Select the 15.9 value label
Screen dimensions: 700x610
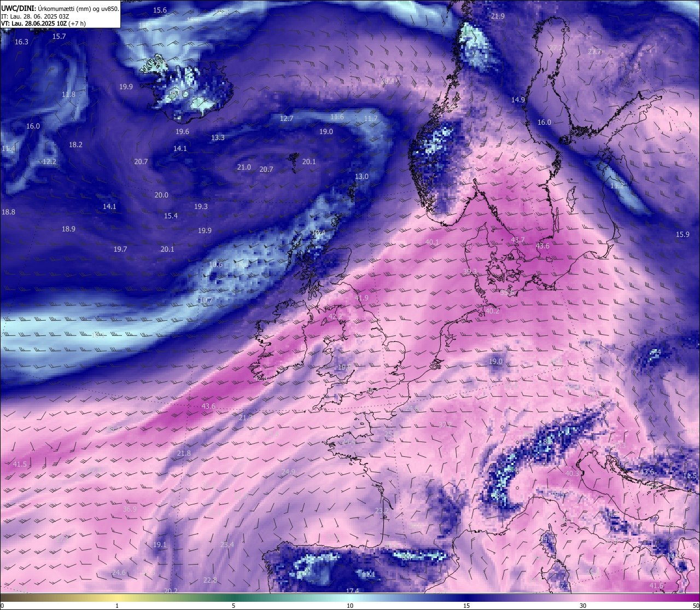[x=682, y=234]
